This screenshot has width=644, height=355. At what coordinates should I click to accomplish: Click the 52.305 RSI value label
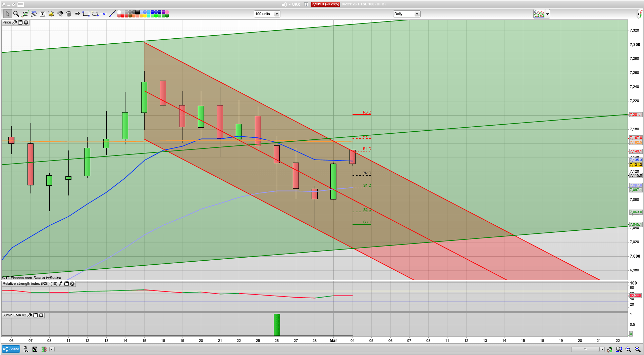[635, 296]
